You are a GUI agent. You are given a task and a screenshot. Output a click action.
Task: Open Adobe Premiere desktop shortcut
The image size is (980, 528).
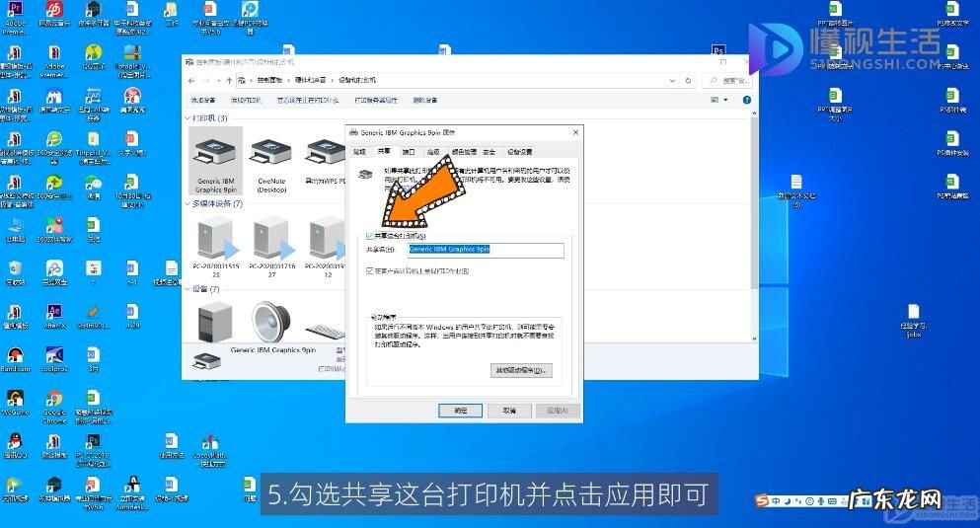point(15,18)
